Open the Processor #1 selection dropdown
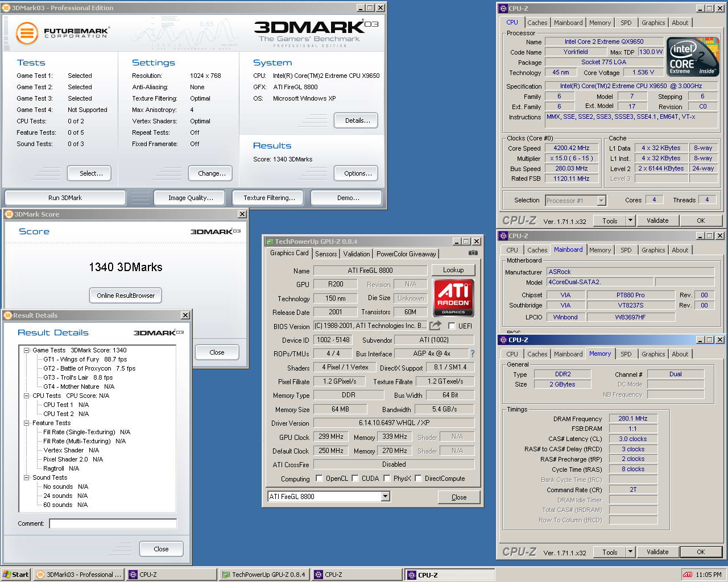Viewport: 728px width, 582px height. coord(601,200)
